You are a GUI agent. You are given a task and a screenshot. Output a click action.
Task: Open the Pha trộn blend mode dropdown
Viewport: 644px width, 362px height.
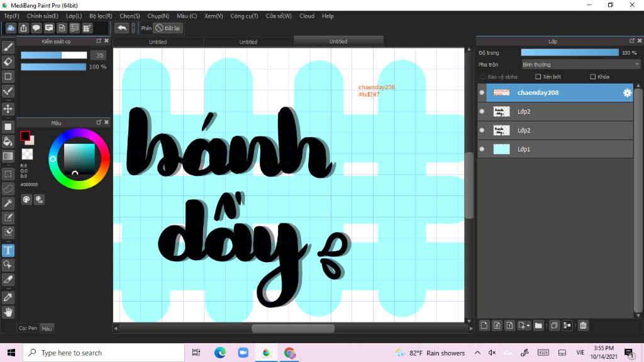pos(580,65)
